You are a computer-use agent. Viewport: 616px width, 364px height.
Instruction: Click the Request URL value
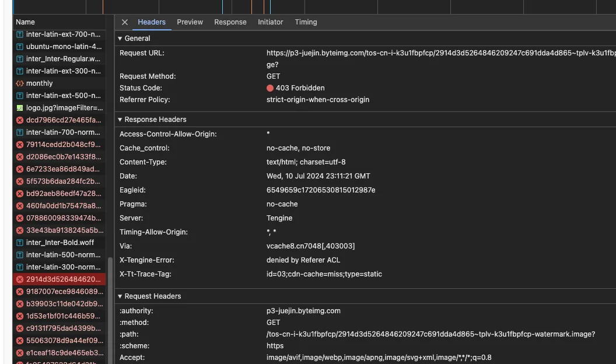pos(441,58)
